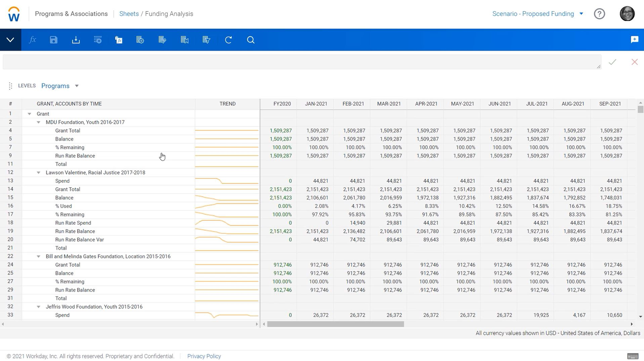Image resolution: width=644 pixels, height=361 pixels.
Task: Open your profile avatar menu
Action: point(627,13)
